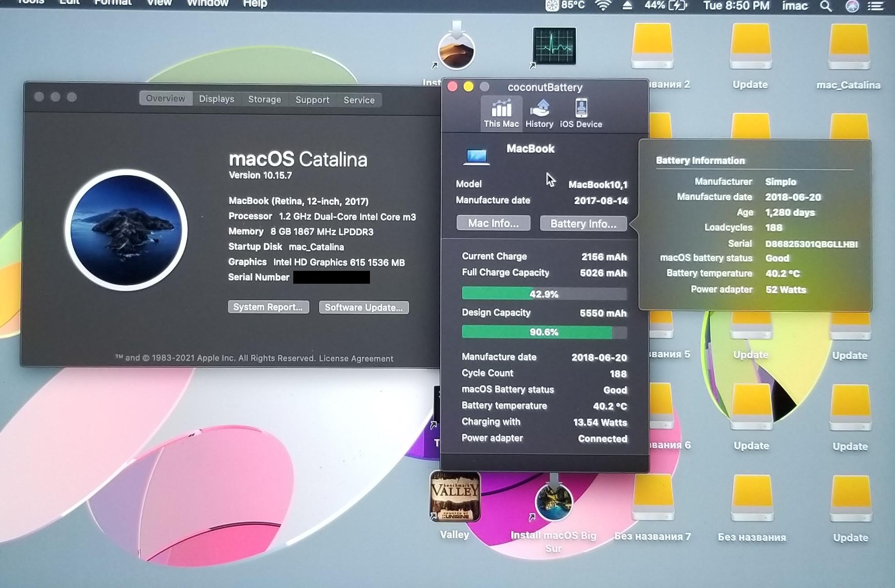
Task: Open Notification Center list icon
Action: click(876, 6)
